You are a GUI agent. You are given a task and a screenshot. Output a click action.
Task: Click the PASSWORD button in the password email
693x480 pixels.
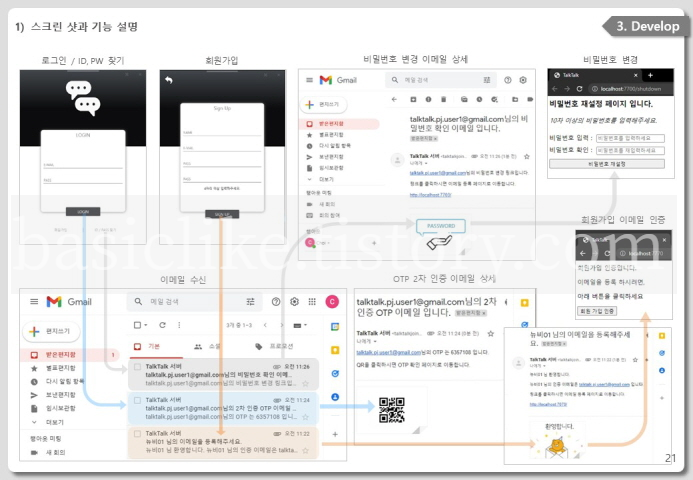click(441, 226)
